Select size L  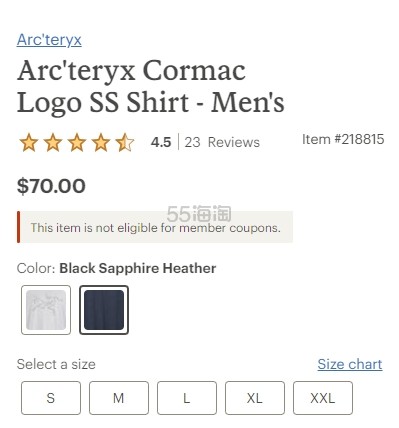(x=187, y=398)
